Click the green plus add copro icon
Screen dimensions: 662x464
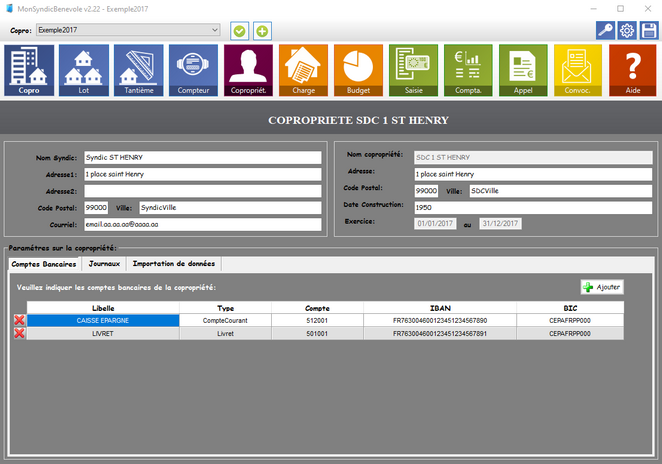[262, 31]
